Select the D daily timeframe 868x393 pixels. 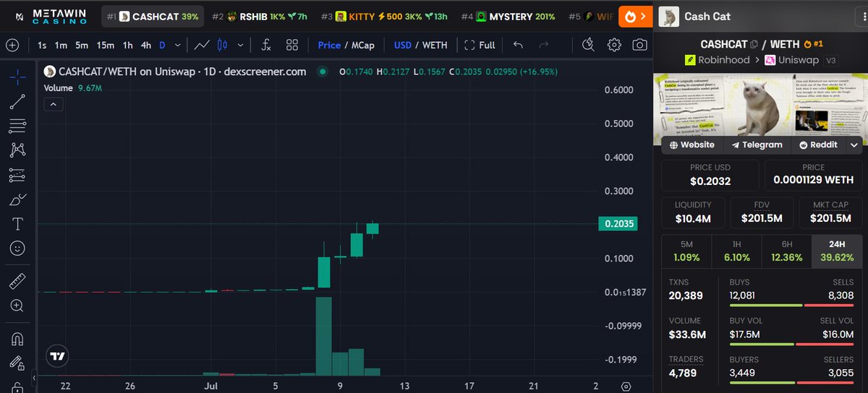point(162,45)
